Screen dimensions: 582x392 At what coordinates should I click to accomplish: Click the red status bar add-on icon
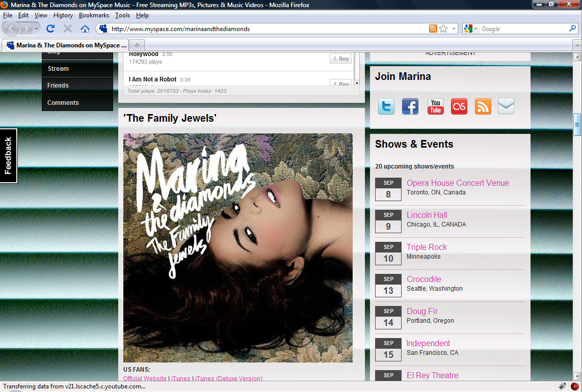(574, 386)
